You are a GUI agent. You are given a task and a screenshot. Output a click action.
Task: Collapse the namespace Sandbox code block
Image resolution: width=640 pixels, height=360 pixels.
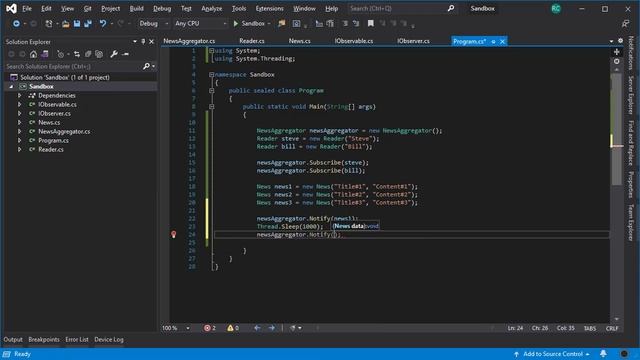211,75
